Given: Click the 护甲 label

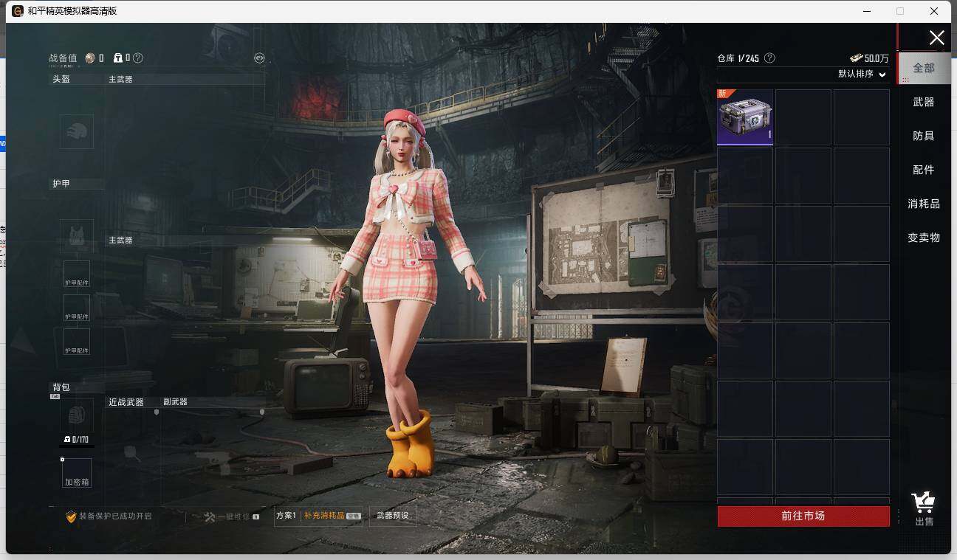Looking at the screenshot, I should coord(61,184).
